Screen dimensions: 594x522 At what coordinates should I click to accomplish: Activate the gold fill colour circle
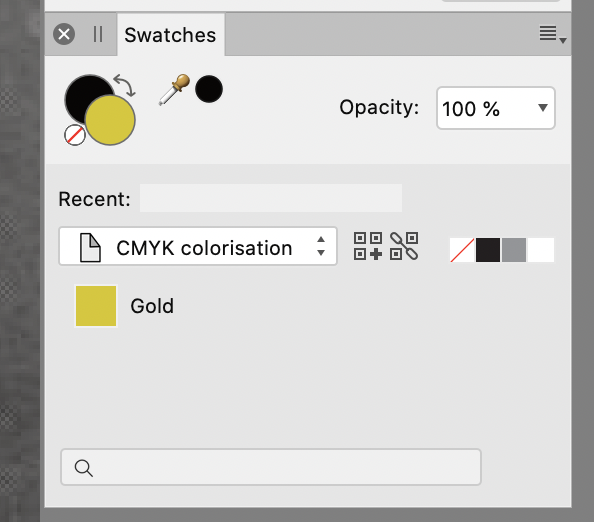coord(110,120)
